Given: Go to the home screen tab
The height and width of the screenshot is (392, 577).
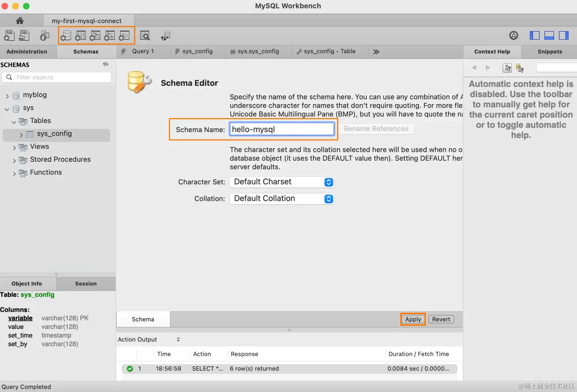Looking at the screenshot, I should pos(20,21).
